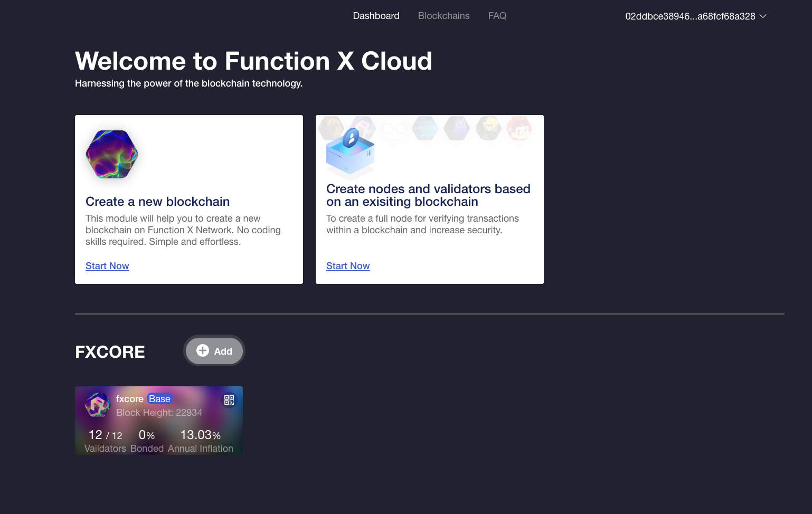Open the Dashboard tab
This screenshot has height=514, width=812.
coord(376,16)
